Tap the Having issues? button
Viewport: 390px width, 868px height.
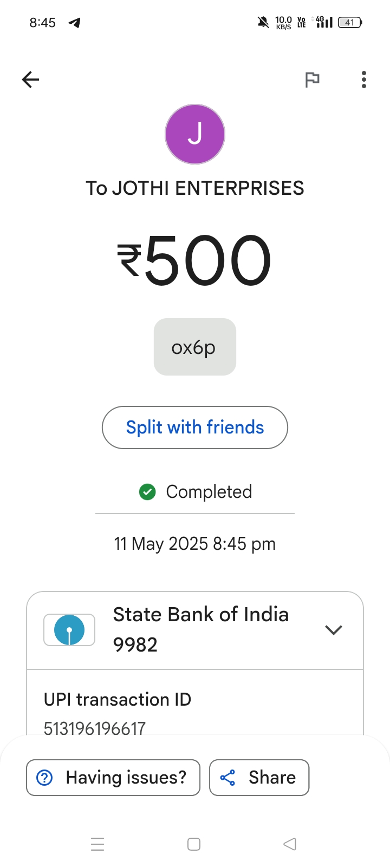113,778
